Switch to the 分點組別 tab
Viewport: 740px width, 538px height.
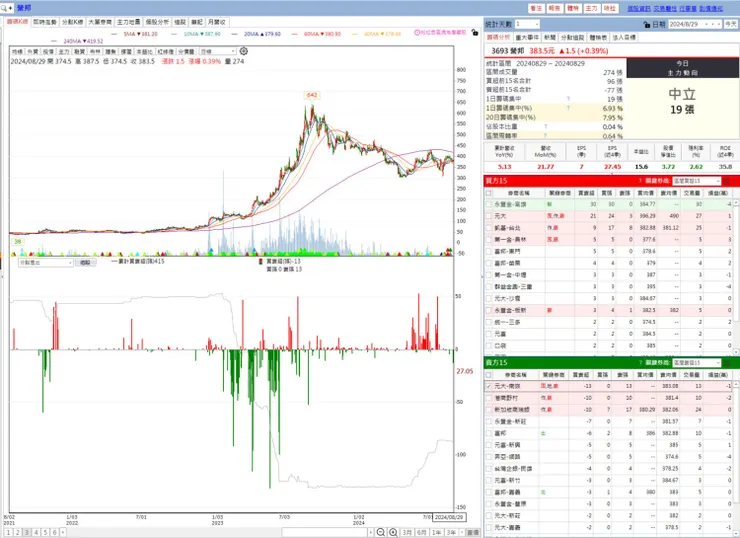pyautogui.click(x=572, y=37)
